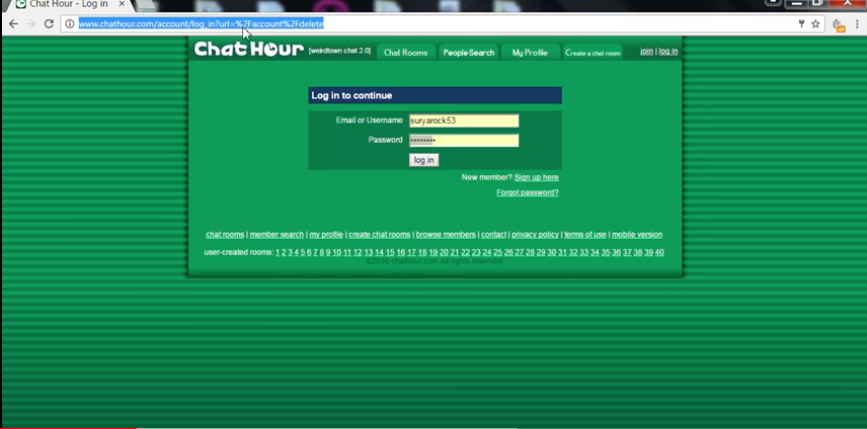Open the footer chat rooms link
867x429 pixels.
(225, 234)
